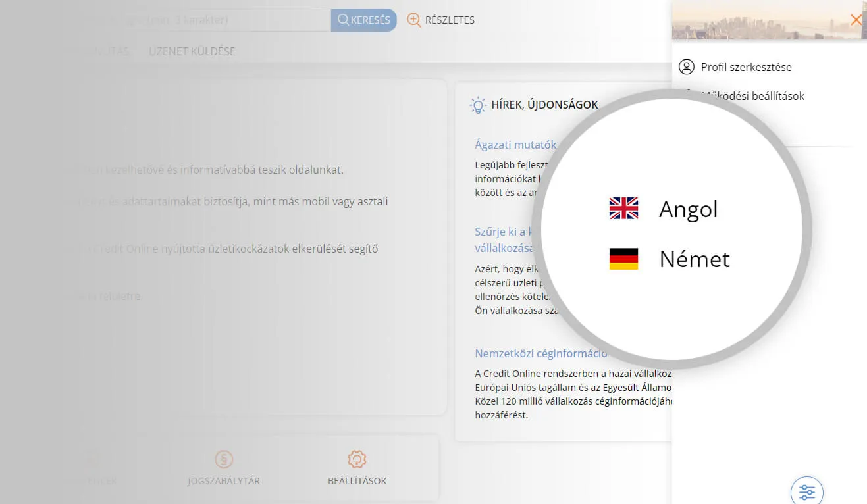867x504 pixels.
Task: Click the British flag beside Angol
Action: click(x=623, y=208)
